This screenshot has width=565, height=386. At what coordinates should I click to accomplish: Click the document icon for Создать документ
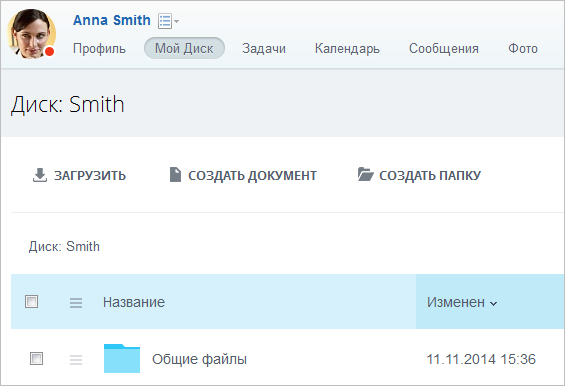pos(175,174)
